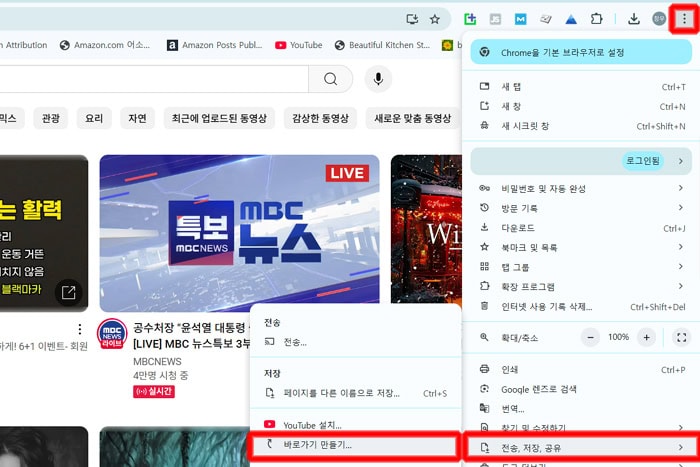Click the blue M extension icon
700x467 pixels.
[x=521, y=19]
